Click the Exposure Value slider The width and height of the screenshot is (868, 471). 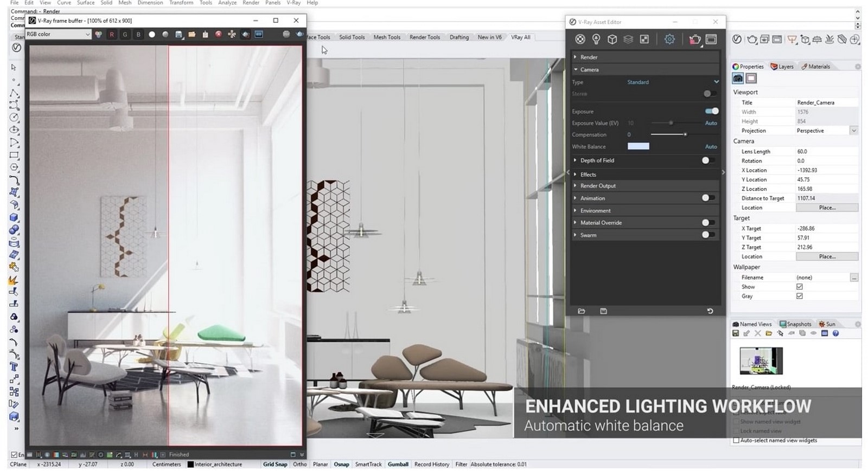(x=675, y=123)
